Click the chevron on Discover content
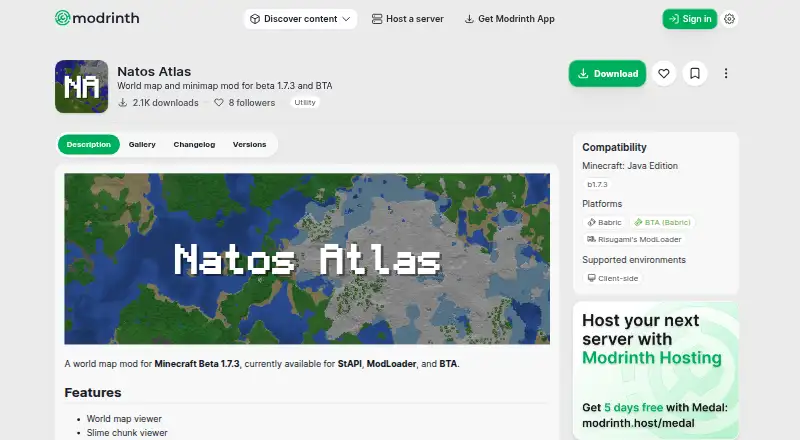The width and height of the screenshot is (800, 440). (346, 19)
